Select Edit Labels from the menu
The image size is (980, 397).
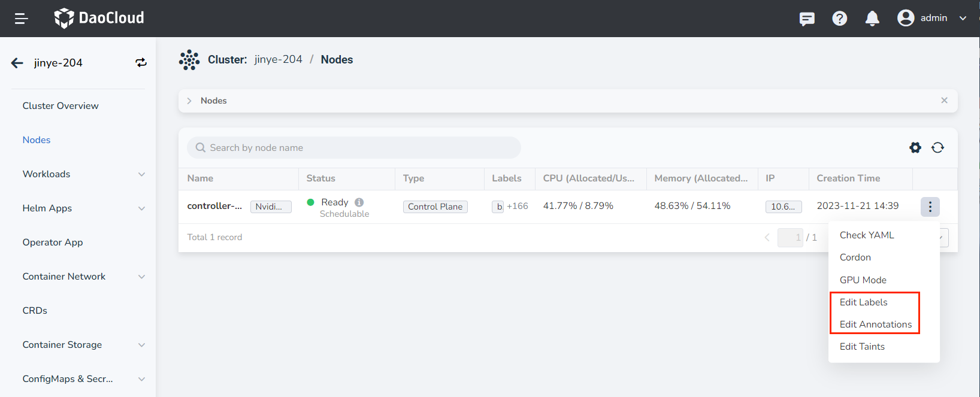[863, 302]
